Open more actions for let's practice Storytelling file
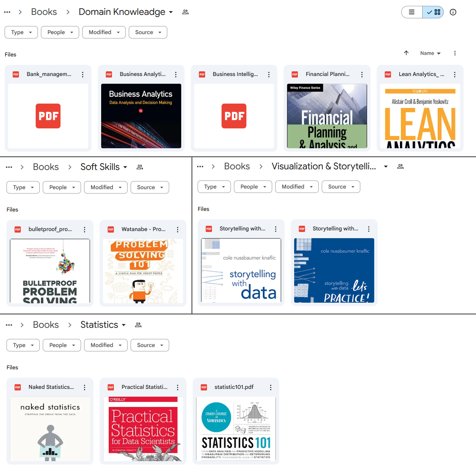The image size is (476, 472). click(369, 229)
